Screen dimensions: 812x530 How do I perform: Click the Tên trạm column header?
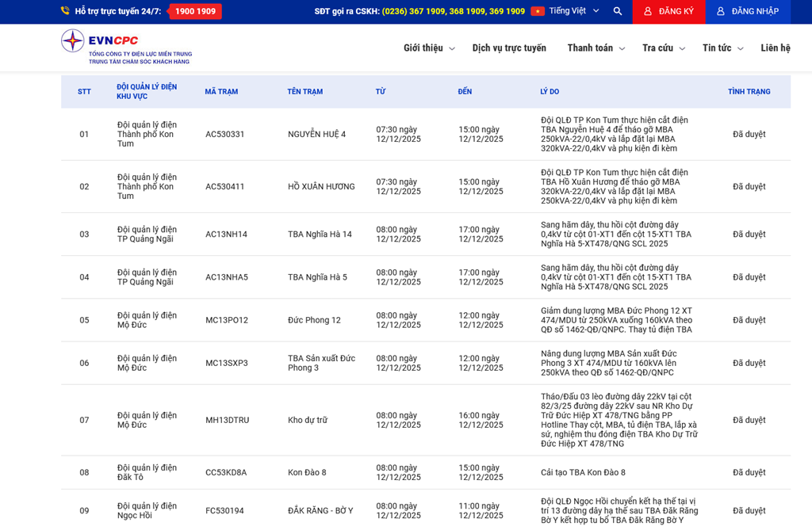(304, 92)
